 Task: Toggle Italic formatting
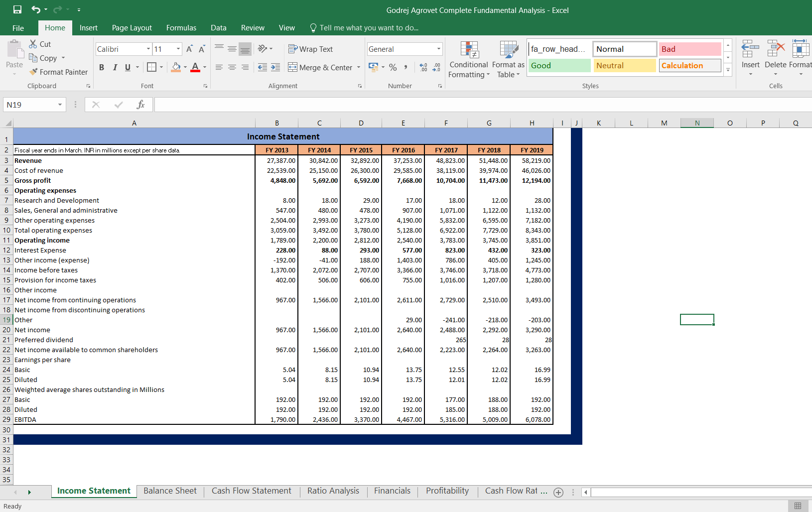pyautogui.click(x=115, y=67)
